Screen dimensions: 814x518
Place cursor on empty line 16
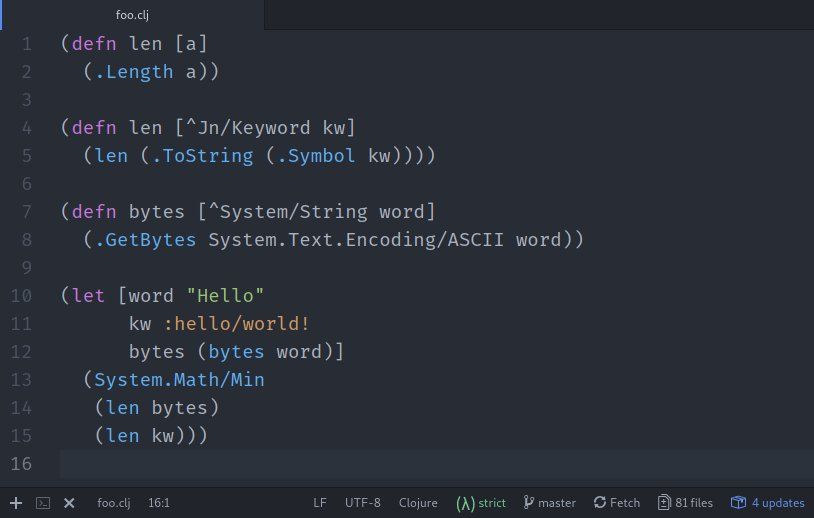[400, 464]
